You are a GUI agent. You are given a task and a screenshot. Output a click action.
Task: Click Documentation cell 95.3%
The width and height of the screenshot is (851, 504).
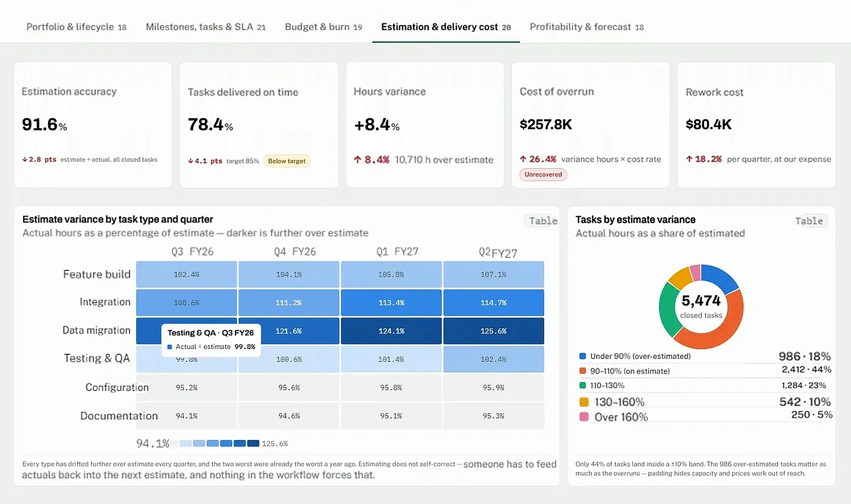(x=493, y=416)
